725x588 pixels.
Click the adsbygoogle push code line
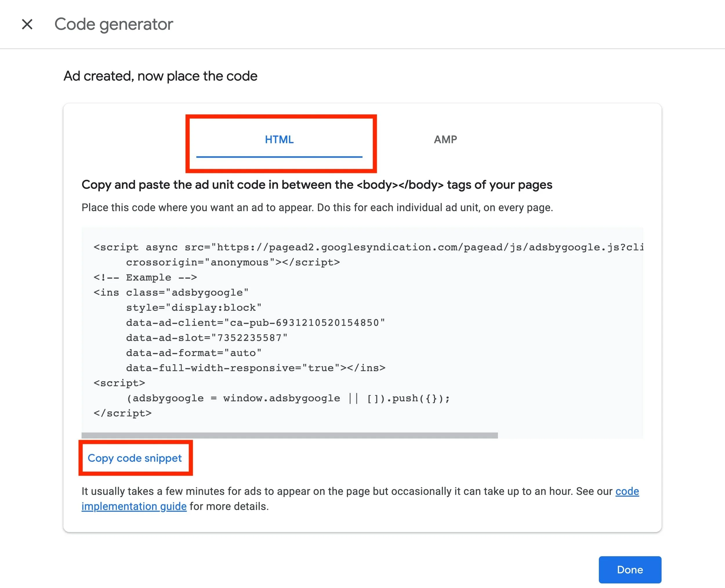288,398
